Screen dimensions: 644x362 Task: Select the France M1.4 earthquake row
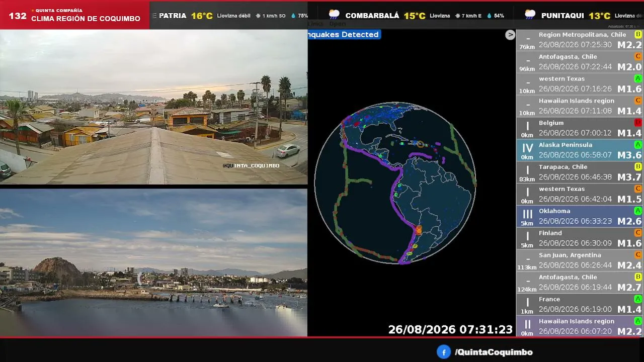pyautogui.click(x=580, y=305)
